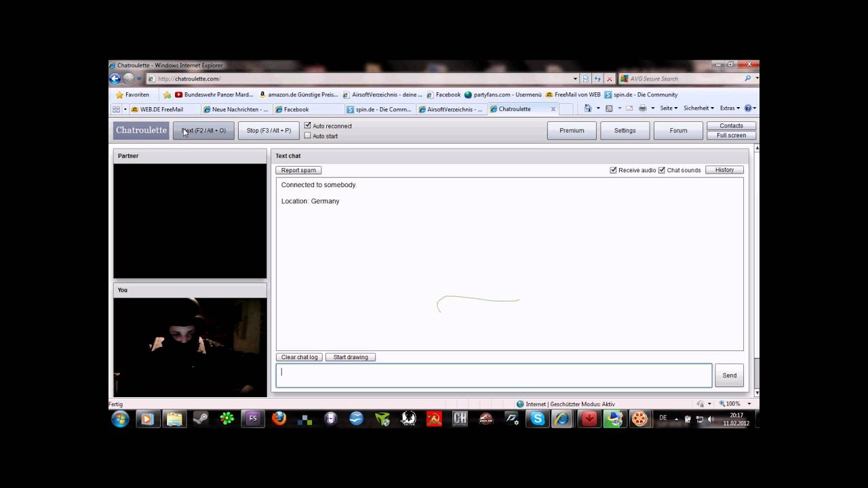Click the read mail toolbar icon
Screen dimensions: 868x488
629,108
